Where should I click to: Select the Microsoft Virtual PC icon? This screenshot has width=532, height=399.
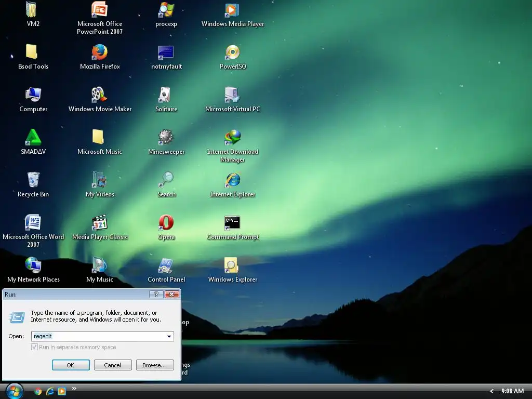point(232,95)
